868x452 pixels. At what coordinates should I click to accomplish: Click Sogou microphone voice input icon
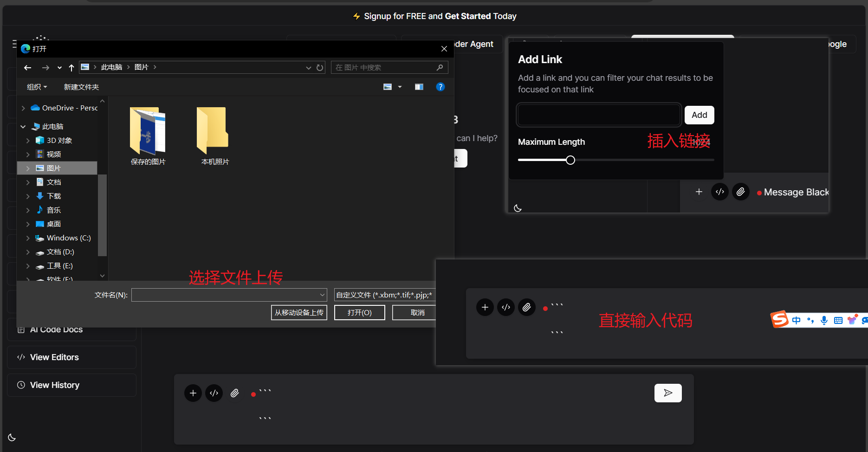(x=824, y=320)
